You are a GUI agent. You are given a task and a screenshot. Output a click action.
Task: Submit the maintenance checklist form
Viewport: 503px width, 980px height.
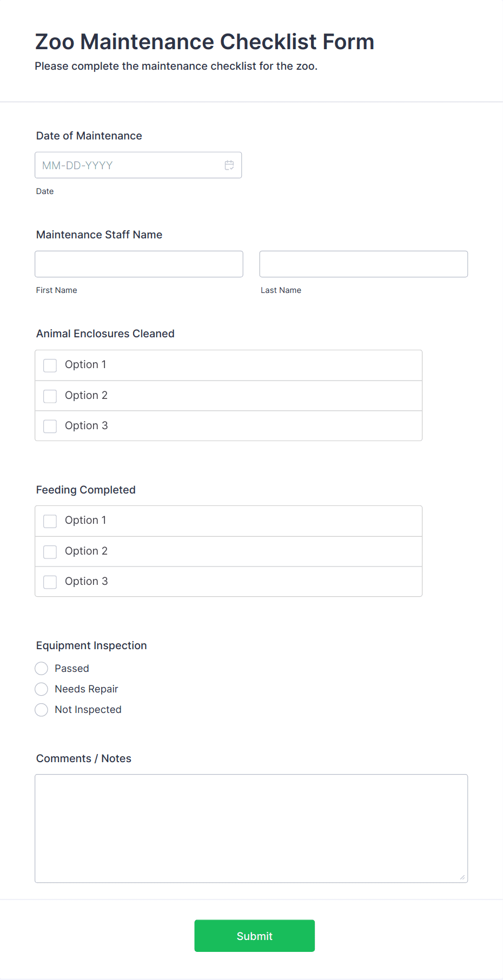255,936
